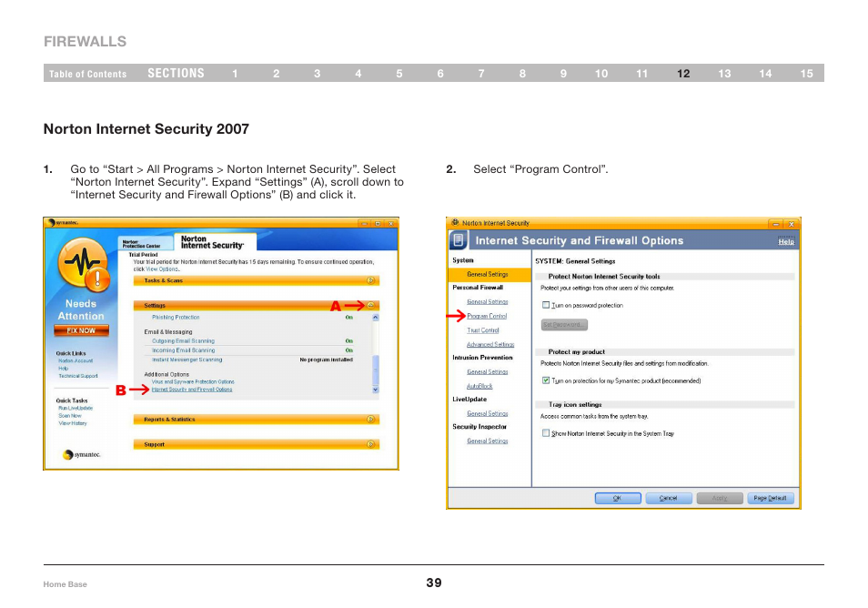868x608 pixels.
Task: Open Internet Security and Firewall Options link
Action: pyautogui.click(x=192, y=390)
